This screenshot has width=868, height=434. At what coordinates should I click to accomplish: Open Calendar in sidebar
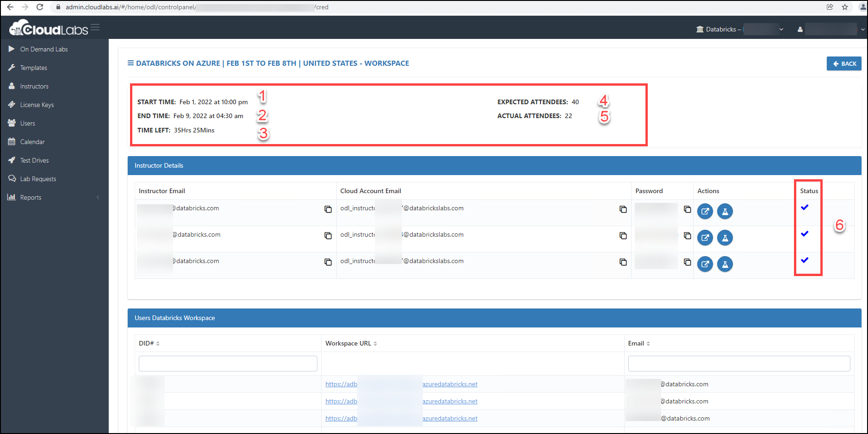click(32, 142)
